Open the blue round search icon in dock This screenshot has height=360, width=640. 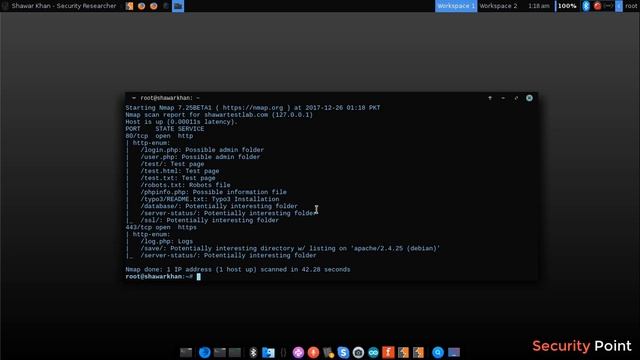pyautogui.click(x=438, y=352)
